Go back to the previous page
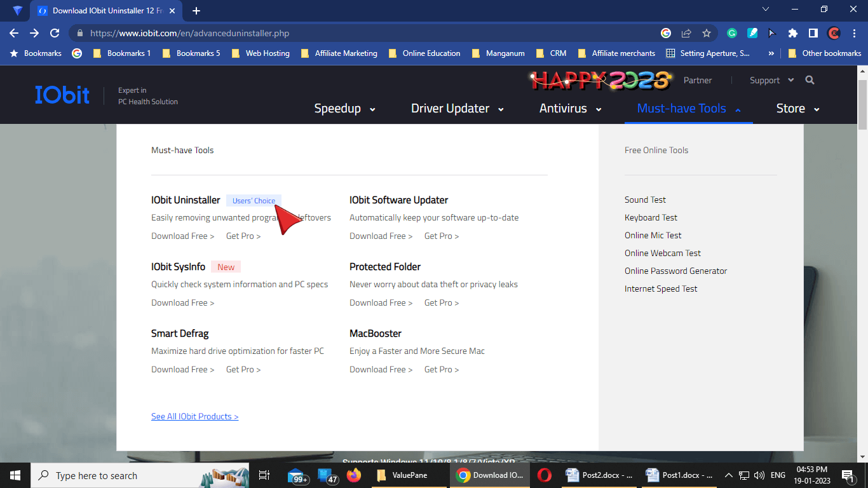Screen dimensions: 868x488 [14, 33]
